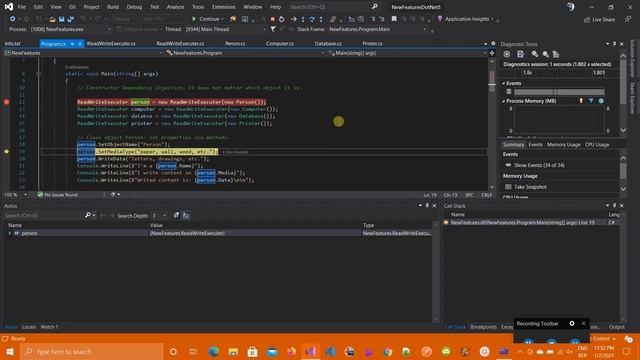
Task: Click the Step Out debug icon
Action: pyautogui.click(x=321, y=19)
